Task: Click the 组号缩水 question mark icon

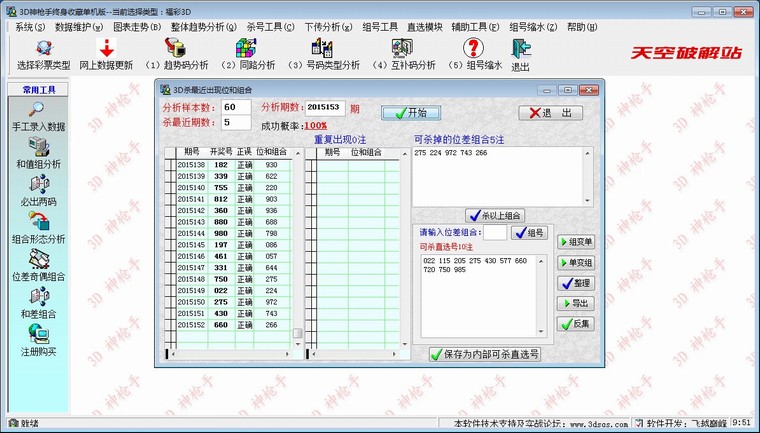Action: click(x=475, y=48)
